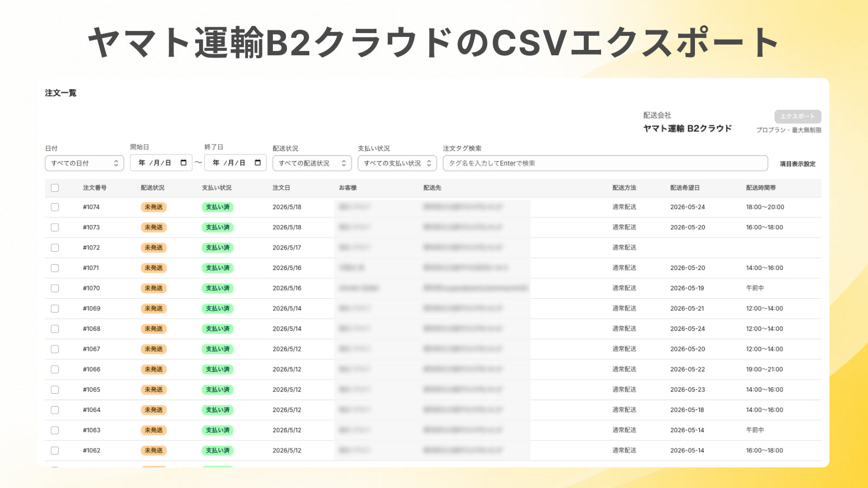Click the 配送状況 column header in table
The width and height of the screenshot is (868, 488).
pos(152,188)
